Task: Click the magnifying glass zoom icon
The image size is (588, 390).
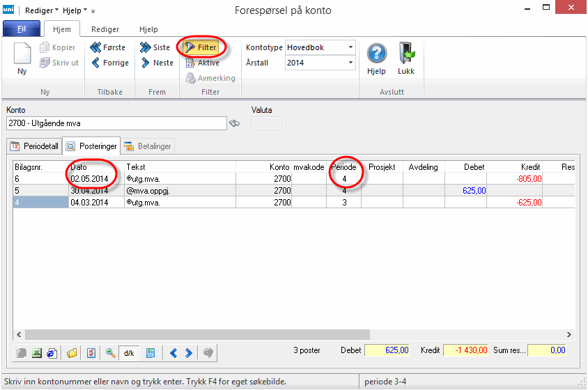Action: (x=110, y=353)
